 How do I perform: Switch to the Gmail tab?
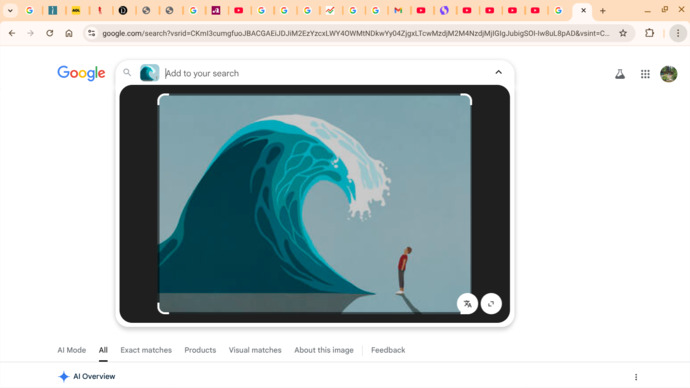coord(398,11)
